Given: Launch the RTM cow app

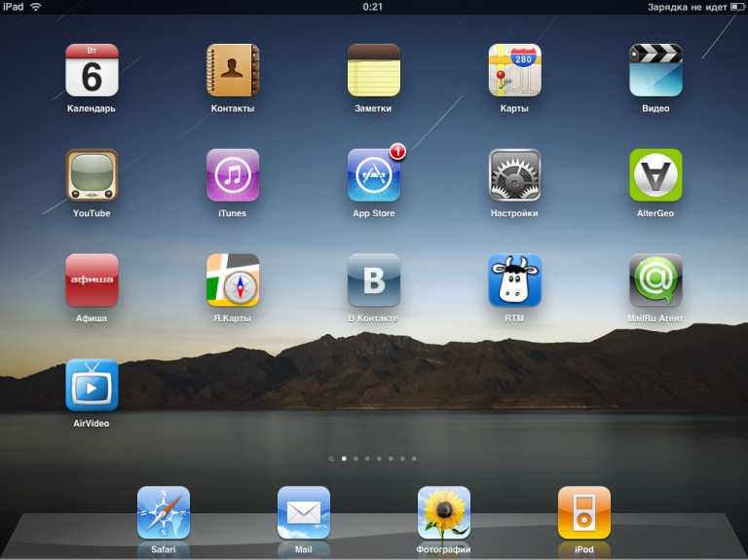Looking at the screenshot, I should (514, 280).
